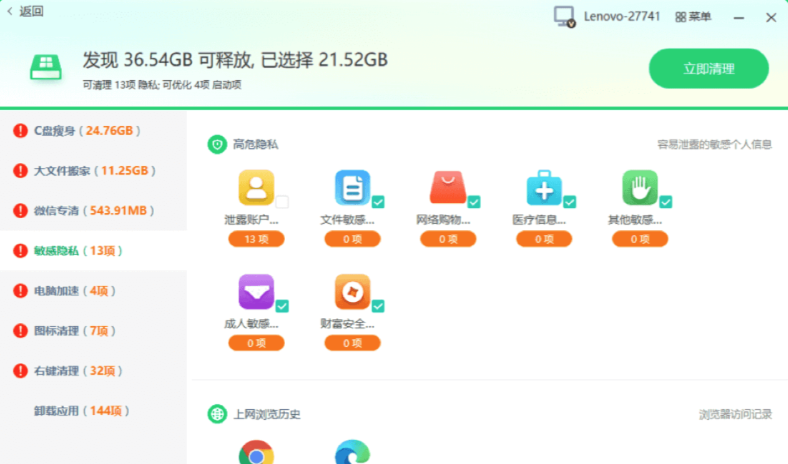Viewport: 788px width, 464px height.
Task: Open the 成人敏感 purple icon
Action: [256, 292]
